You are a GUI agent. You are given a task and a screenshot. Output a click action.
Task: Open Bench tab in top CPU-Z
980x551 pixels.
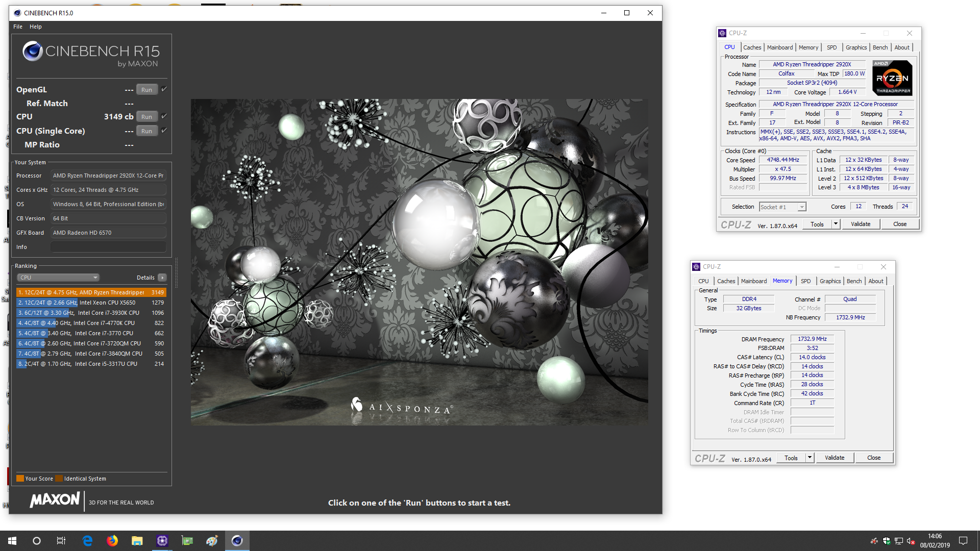coord(880,47)
